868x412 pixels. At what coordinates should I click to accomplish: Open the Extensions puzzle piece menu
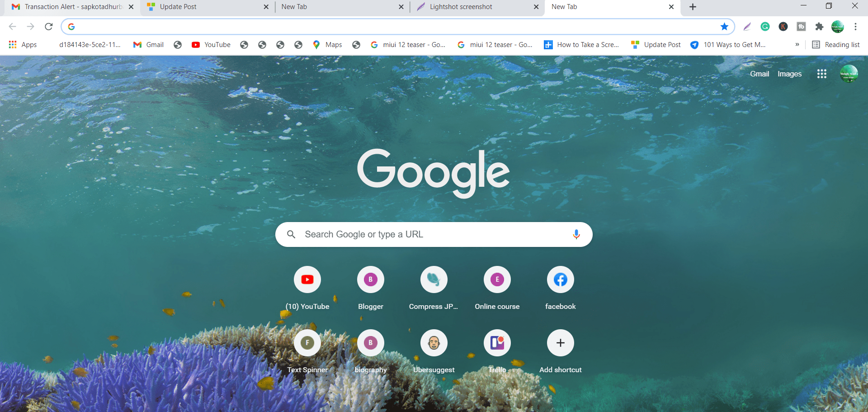[x=819, y=27]
